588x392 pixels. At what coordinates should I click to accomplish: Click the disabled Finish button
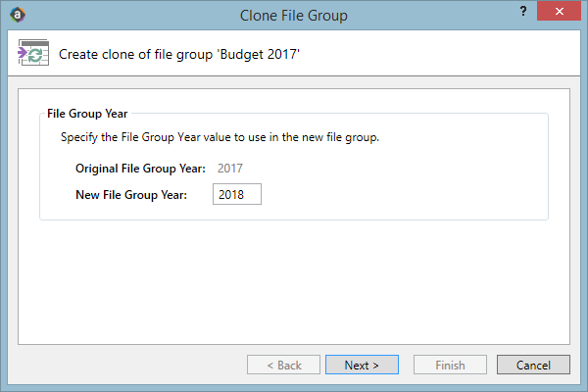point(450,365)
